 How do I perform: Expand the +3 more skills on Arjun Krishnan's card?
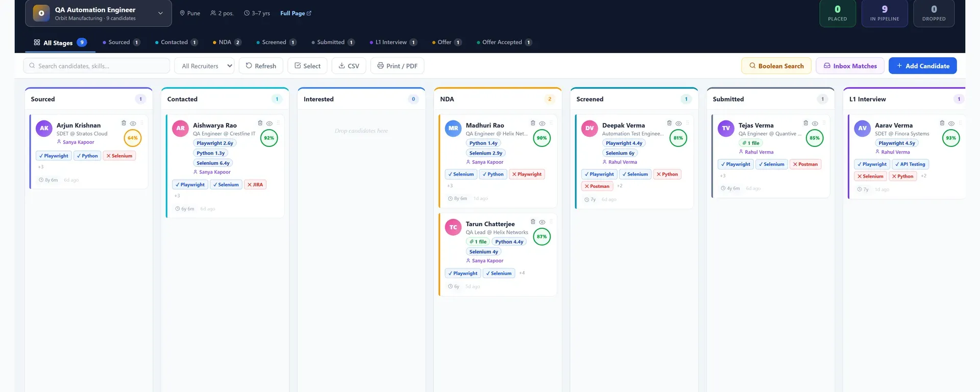41,167
